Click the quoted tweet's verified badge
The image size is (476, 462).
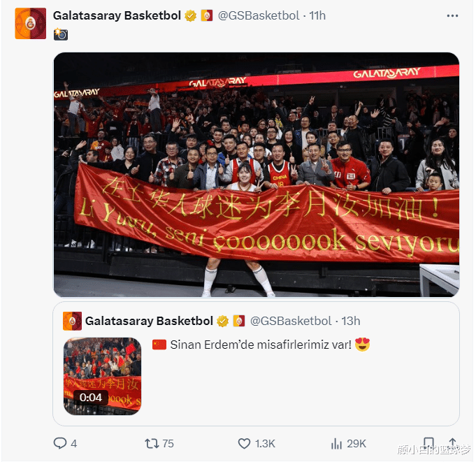(222, 321)
